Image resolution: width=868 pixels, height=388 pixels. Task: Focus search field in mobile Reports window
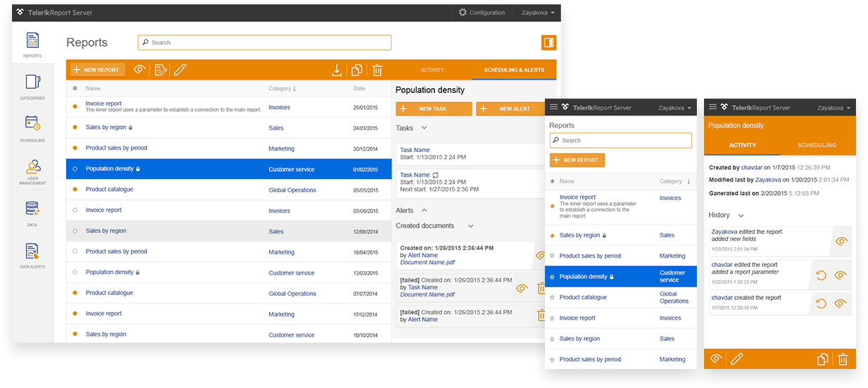pos(621,140)
